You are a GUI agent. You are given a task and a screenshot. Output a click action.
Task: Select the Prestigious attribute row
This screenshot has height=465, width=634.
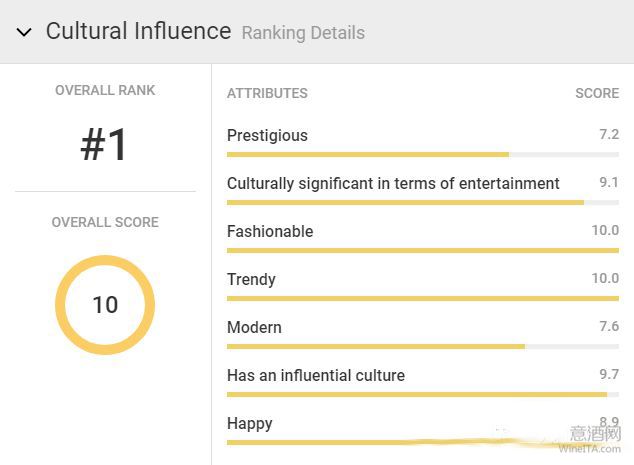pos(423,142)
